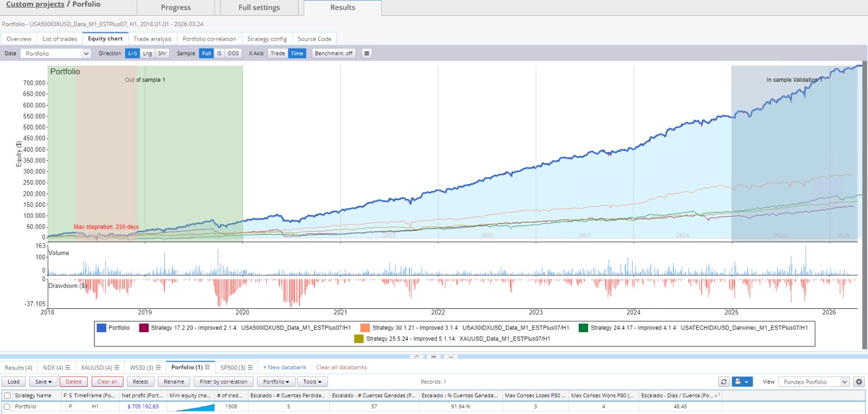The width and height of the screenshot is (868, 414).
Task: Open the view settings gear icon
Action: click(x=859, y=381)
